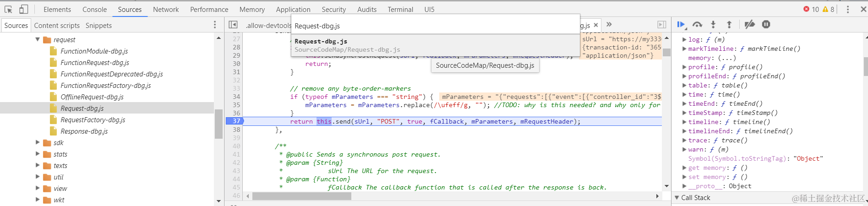The width and height of the screenshot is (868, 206).
Task: Step out of current function
Action: (729, 25)
